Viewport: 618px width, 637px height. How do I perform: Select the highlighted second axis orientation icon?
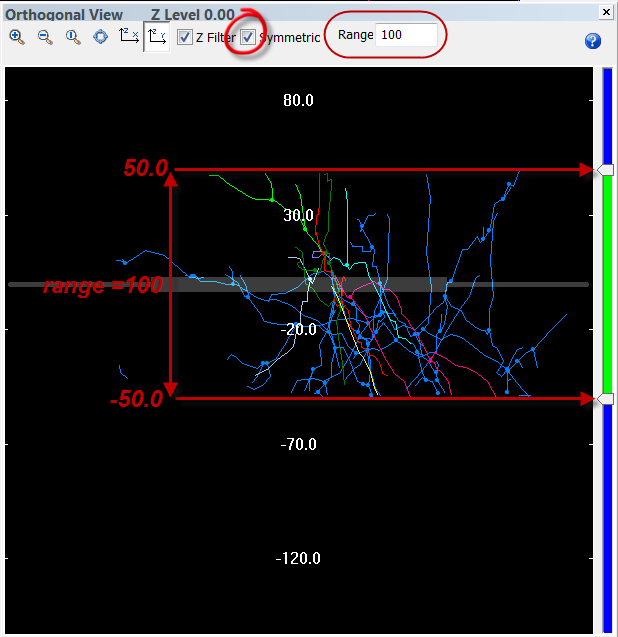pos(156,38)
